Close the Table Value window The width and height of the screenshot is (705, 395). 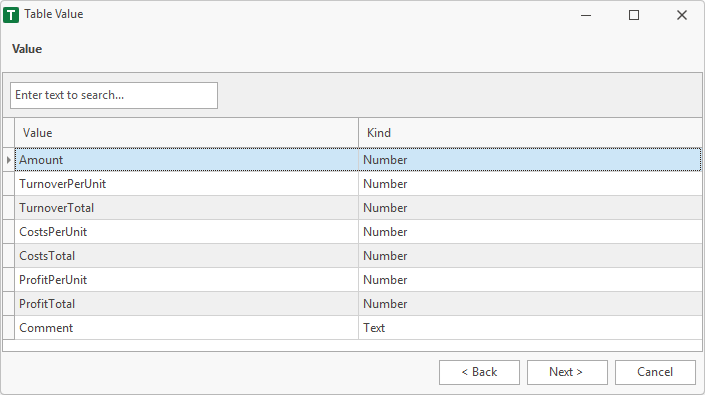[x=682, y=15]
